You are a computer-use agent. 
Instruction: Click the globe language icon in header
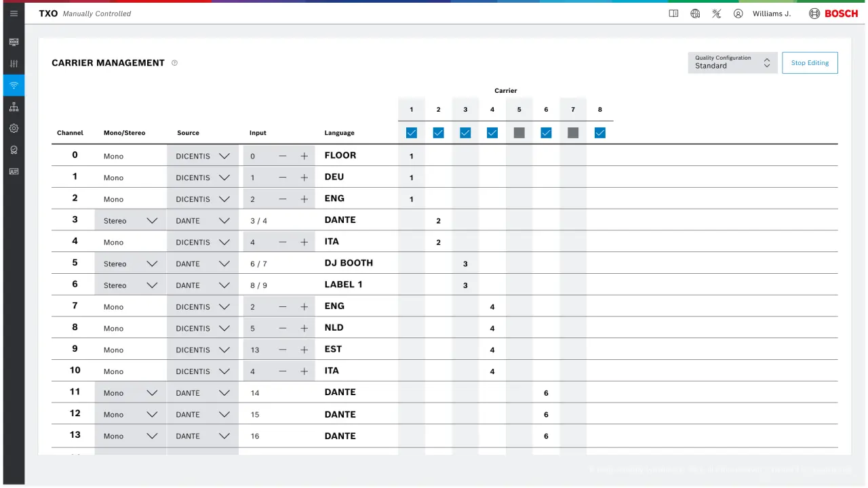pos(695,14)
